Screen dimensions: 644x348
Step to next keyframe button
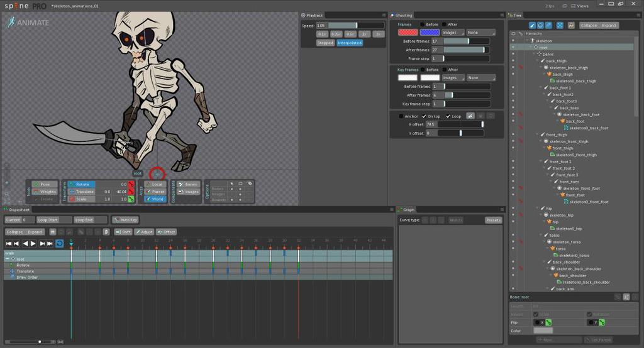pos(42,243)
